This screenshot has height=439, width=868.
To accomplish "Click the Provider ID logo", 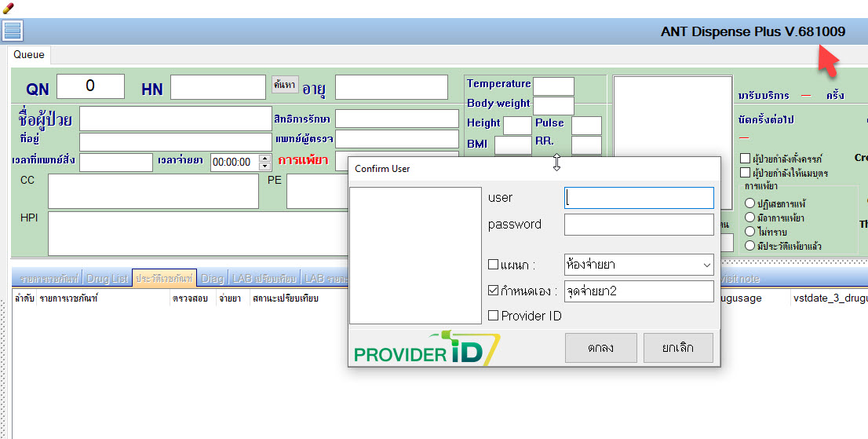I will 426,349.
